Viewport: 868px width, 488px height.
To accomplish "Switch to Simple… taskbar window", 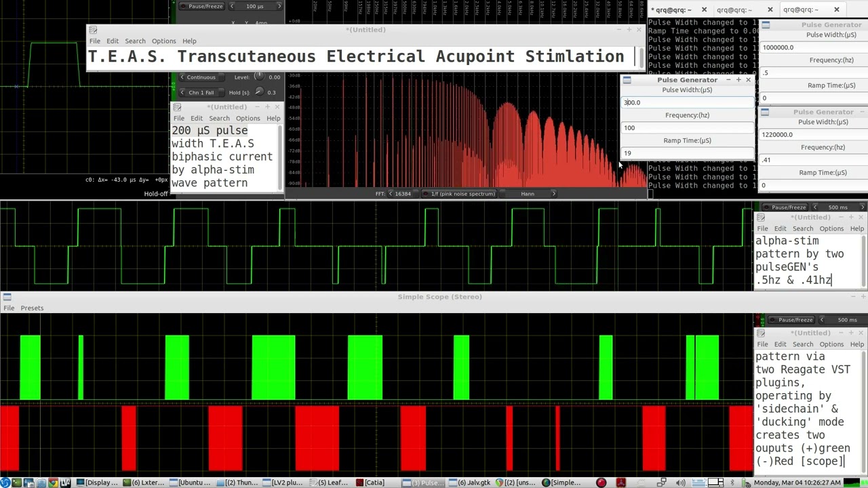I will [561, 483].
